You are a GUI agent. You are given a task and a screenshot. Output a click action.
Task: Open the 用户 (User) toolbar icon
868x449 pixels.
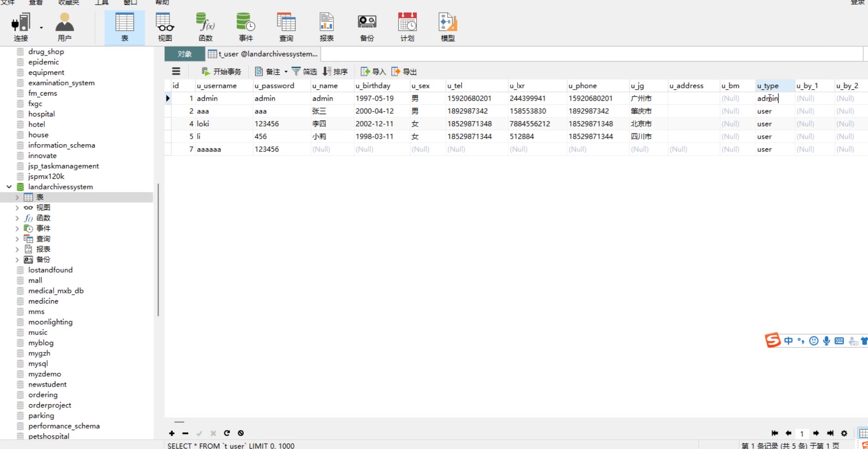pyautogui.click(x=64, y=27)
